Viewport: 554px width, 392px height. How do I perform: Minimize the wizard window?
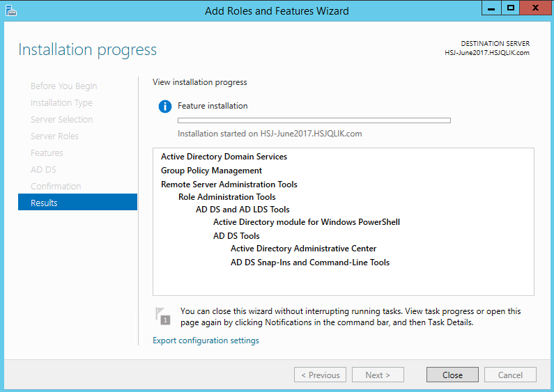[491, 8]
